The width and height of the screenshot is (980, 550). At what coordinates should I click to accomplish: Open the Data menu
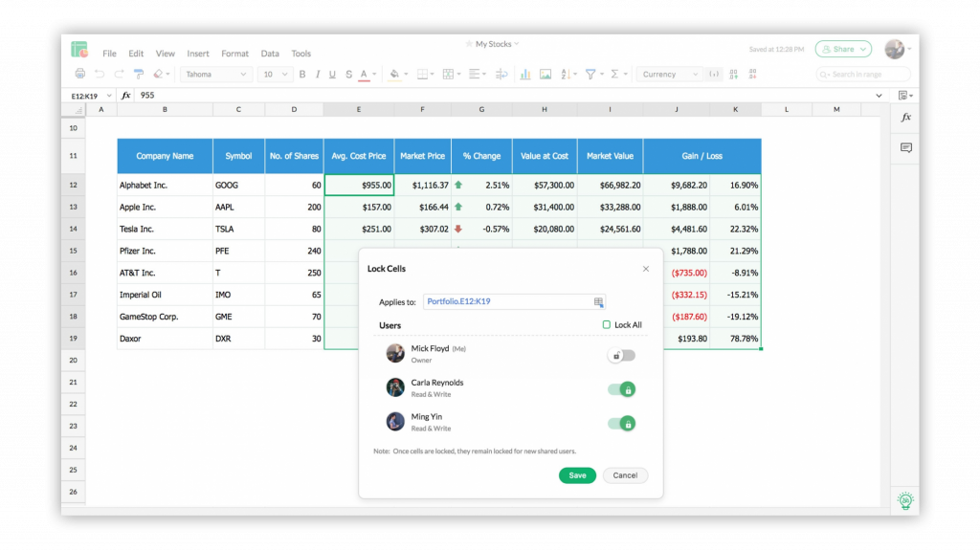tap(270, 54)
